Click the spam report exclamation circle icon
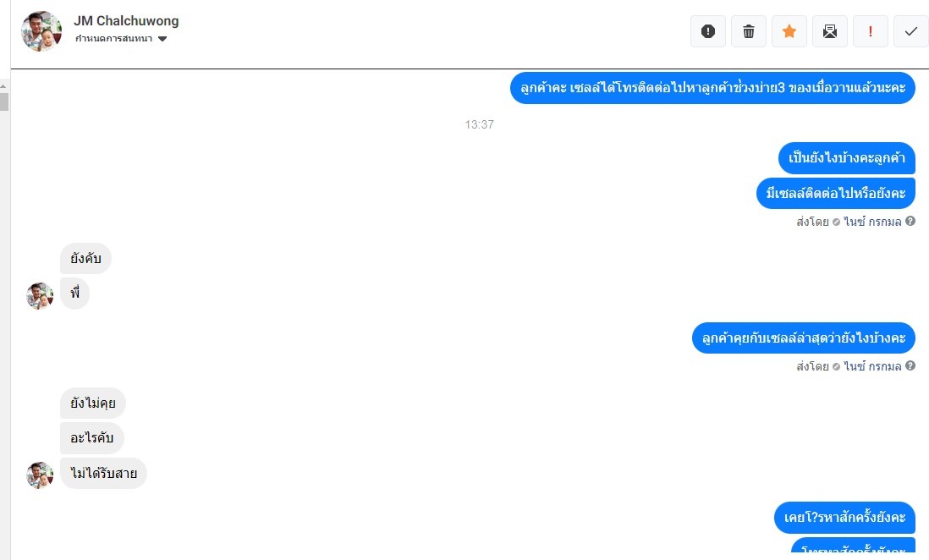The height and width of the screenshot is (560, 929). pos(708,31)
